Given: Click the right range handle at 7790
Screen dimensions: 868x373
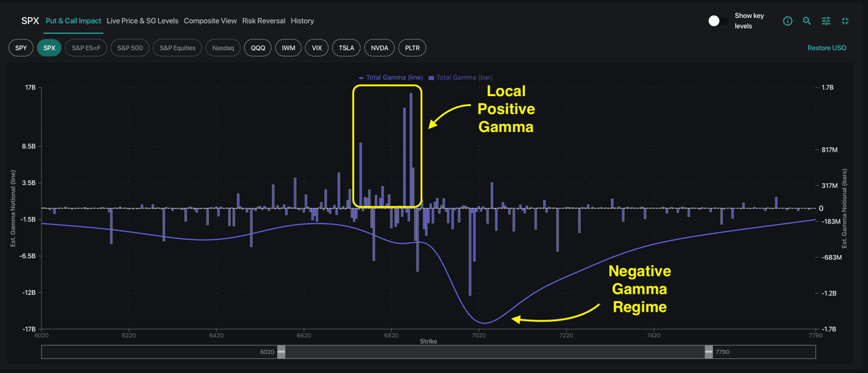Looking at the screenshot, I should coord(708,352).
